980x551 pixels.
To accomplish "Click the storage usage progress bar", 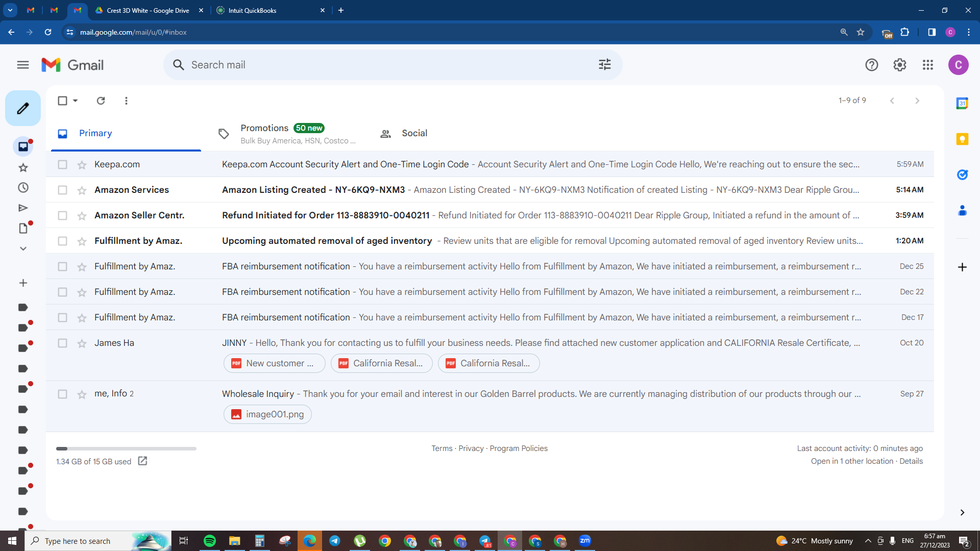I will click(126, 449).
